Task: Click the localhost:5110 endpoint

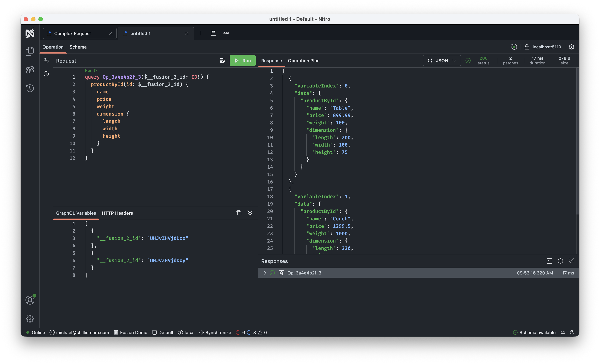Action: (x=547, y=47)
